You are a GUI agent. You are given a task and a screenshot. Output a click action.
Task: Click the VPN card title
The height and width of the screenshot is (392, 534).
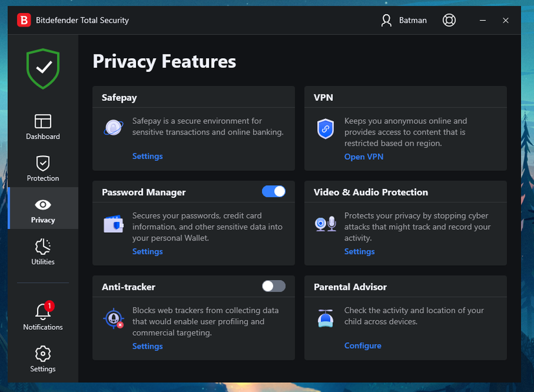[323, 98]
